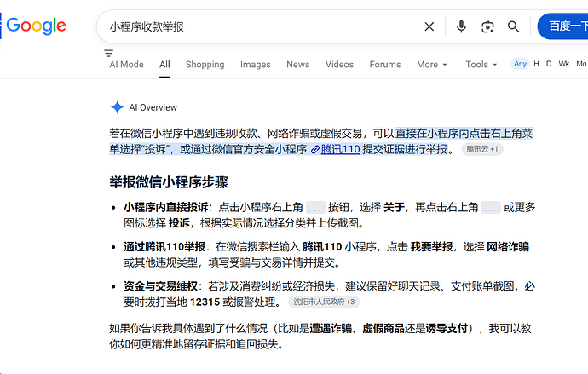Click the bold text 我要举报
Screen dimensions: 588x374
pyautogui.click(x=431, y=247)
